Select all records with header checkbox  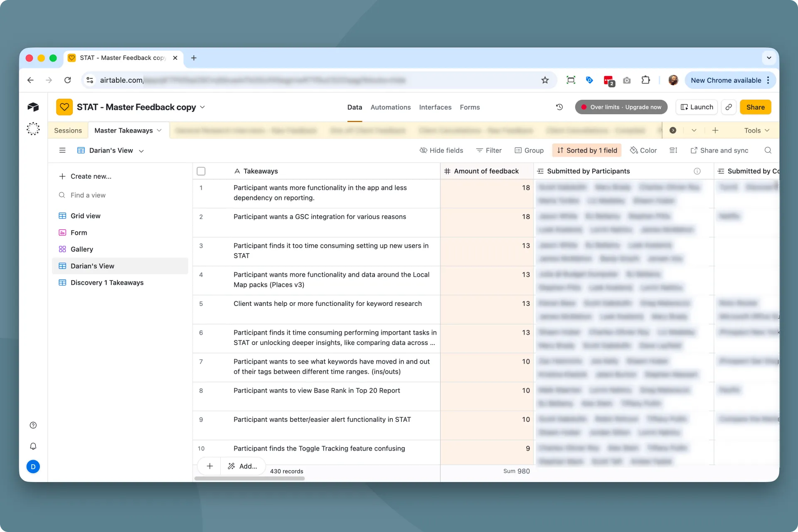tap(201, 171)
